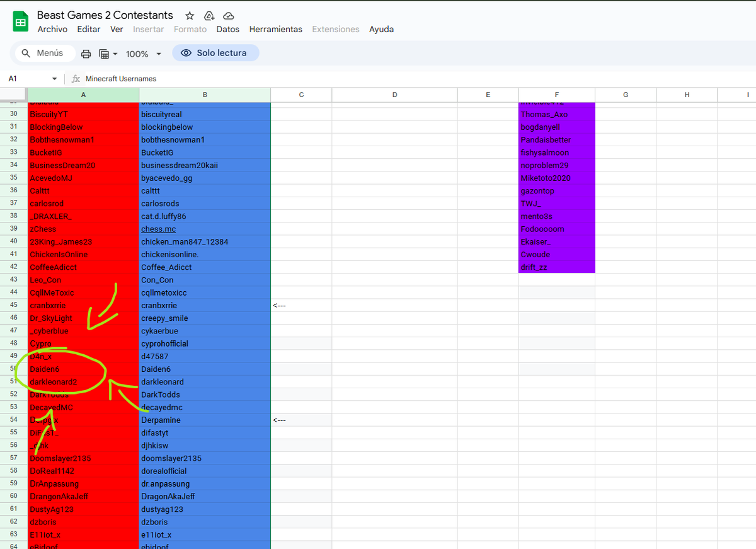Click the Menús search box

44,53
